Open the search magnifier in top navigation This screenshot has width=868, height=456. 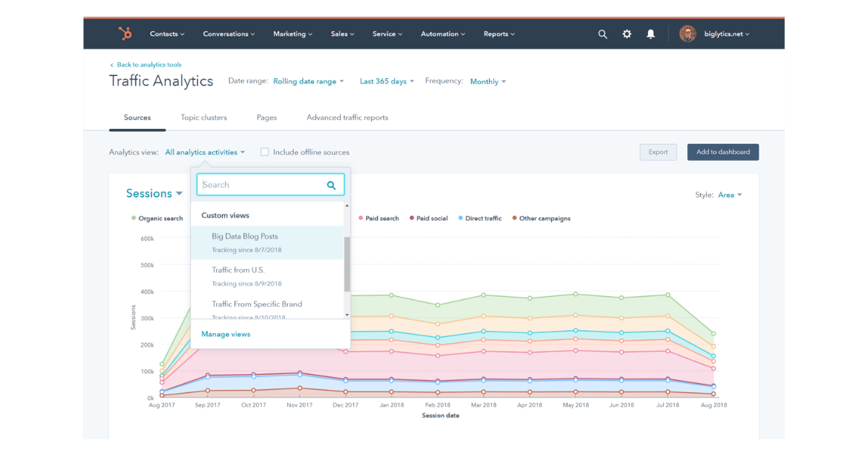pyautogui.click(x=603, y=34)
